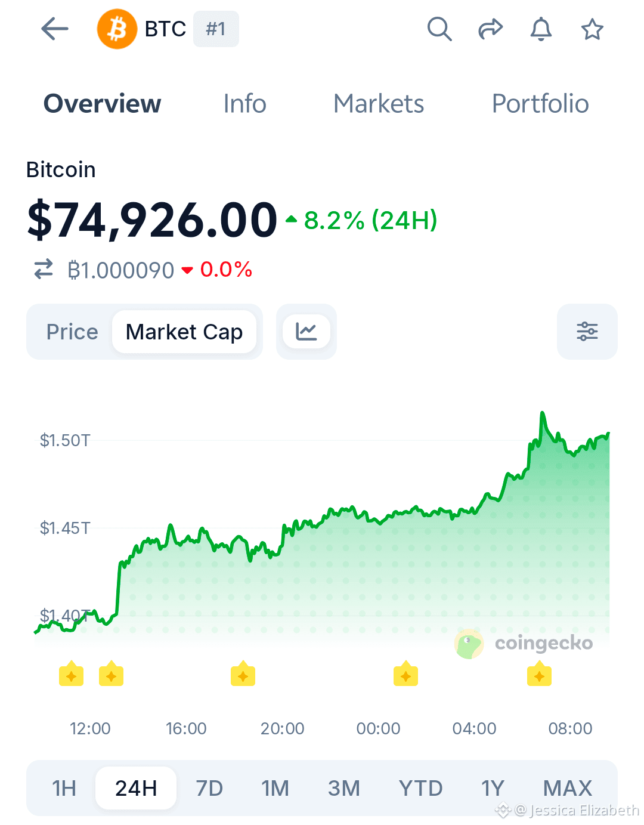
Task: Switch to the Info tab
Action: pos(244,104)
